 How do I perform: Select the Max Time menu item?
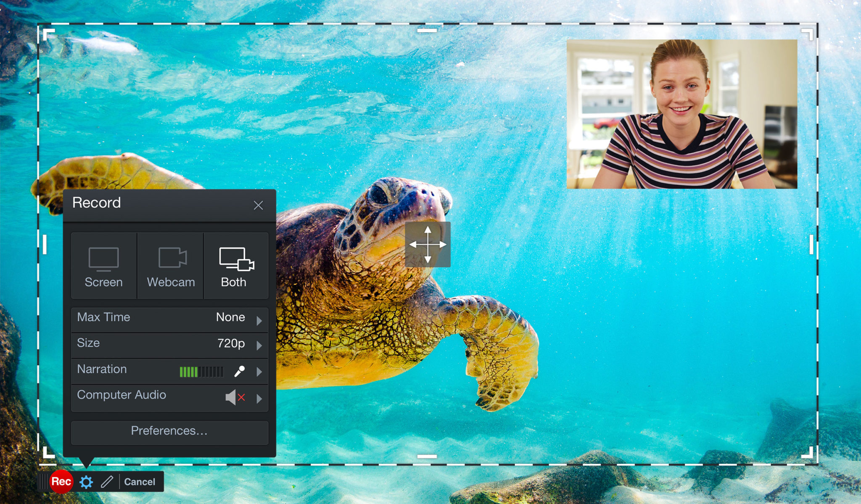coord(169,317)
